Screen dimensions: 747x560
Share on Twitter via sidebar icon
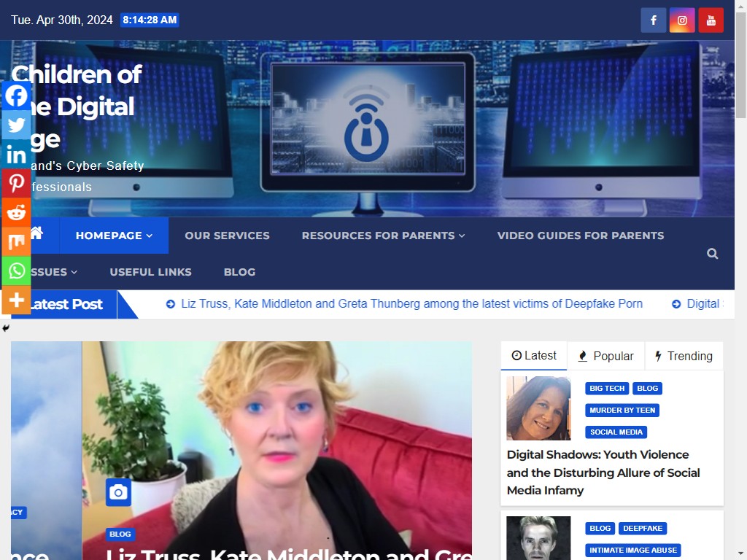16,125
